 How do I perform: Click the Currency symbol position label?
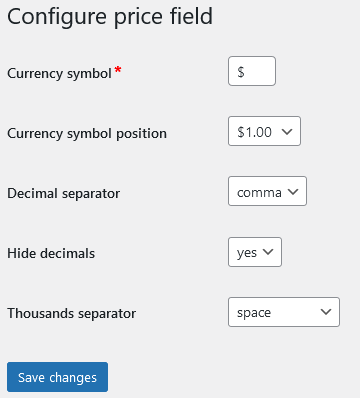[87, 133]
